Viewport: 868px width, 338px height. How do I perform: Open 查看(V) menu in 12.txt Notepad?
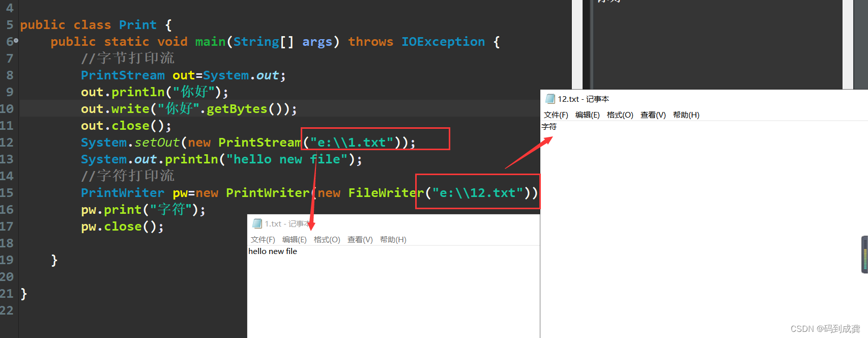pyautogui.click(x=653, y=115)
